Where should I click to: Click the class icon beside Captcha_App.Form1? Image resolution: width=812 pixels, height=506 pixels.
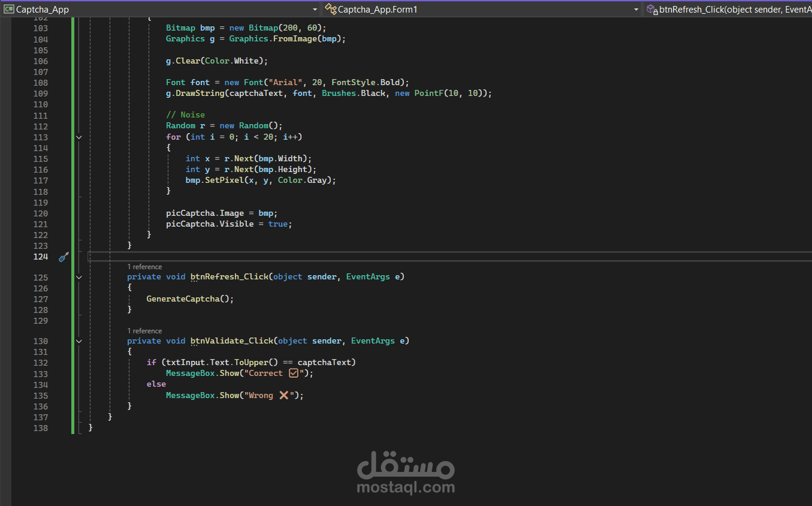coord(330,9)
